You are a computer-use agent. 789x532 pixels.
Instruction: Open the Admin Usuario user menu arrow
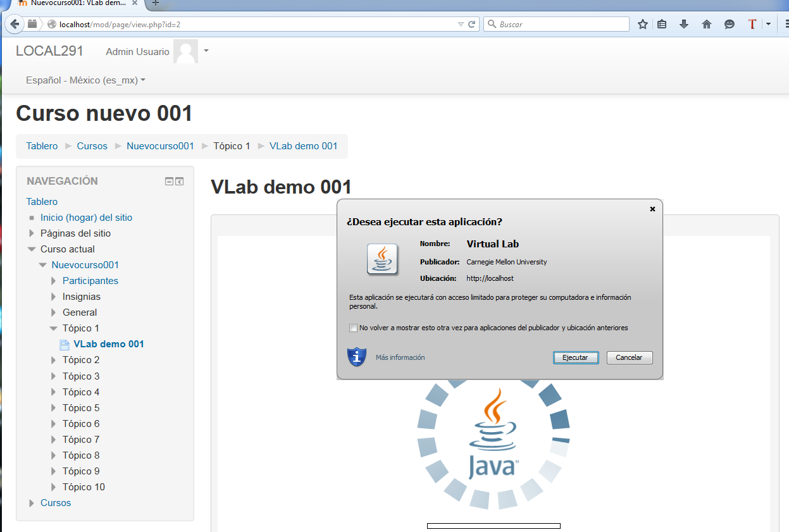tap(206, 51)
